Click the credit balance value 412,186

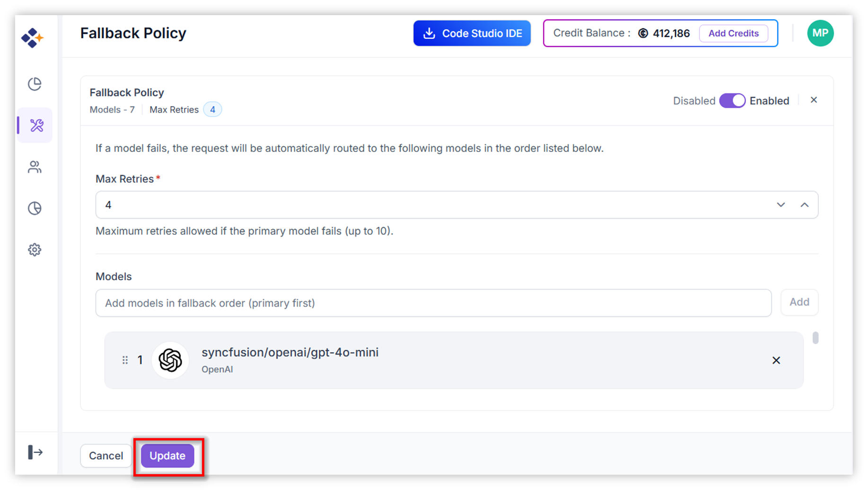[x=671, y=33]
